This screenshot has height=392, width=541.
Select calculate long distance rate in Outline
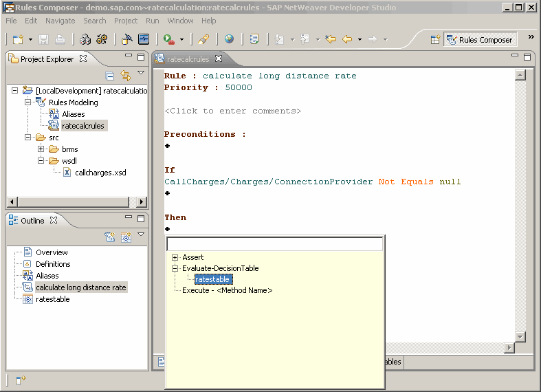coord(81,287)
